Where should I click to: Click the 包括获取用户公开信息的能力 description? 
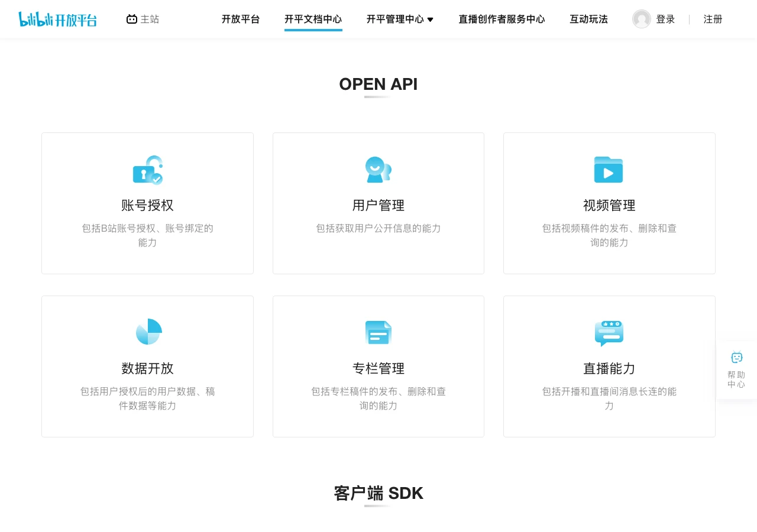point(378,228)
